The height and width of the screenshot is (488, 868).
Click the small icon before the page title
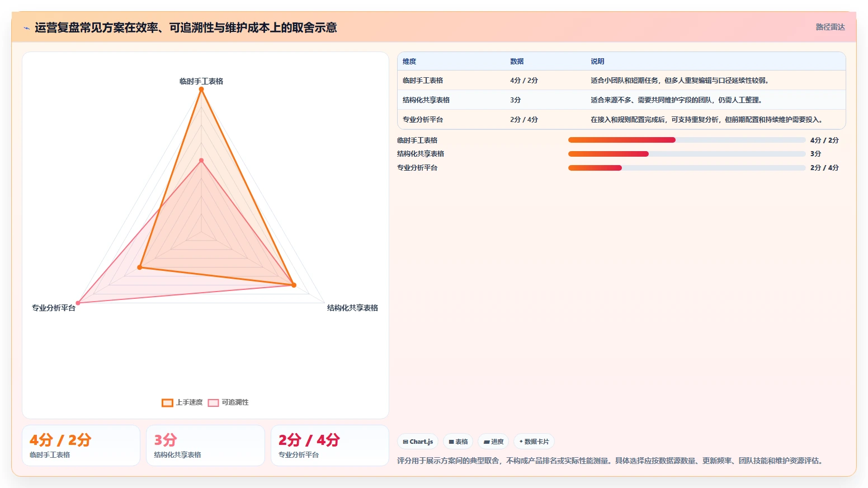pos(26,28)
